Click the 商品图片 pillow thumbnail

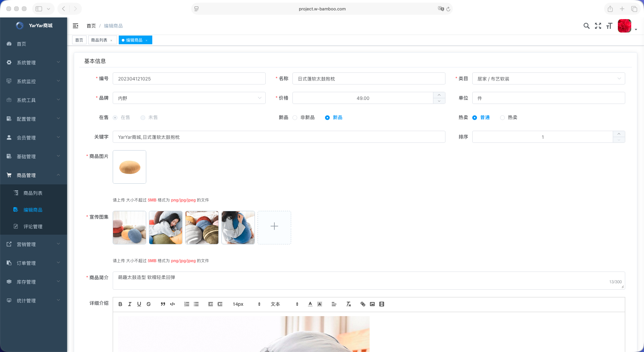129,167
